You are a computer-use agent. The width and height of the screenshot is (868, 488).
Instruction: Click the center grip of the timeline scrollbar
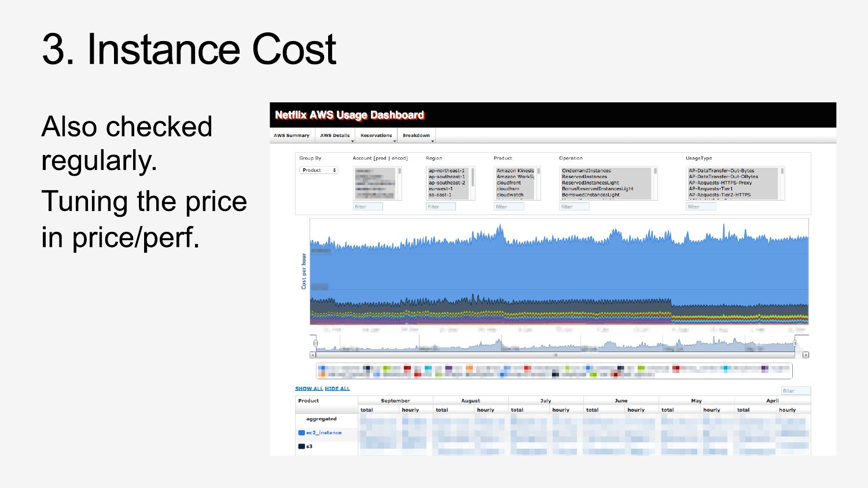pos(555,355)
